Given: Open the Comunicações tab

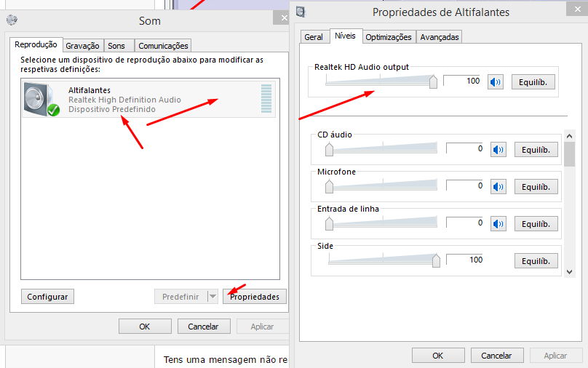Looking at the screenshot, I should 163,46.
